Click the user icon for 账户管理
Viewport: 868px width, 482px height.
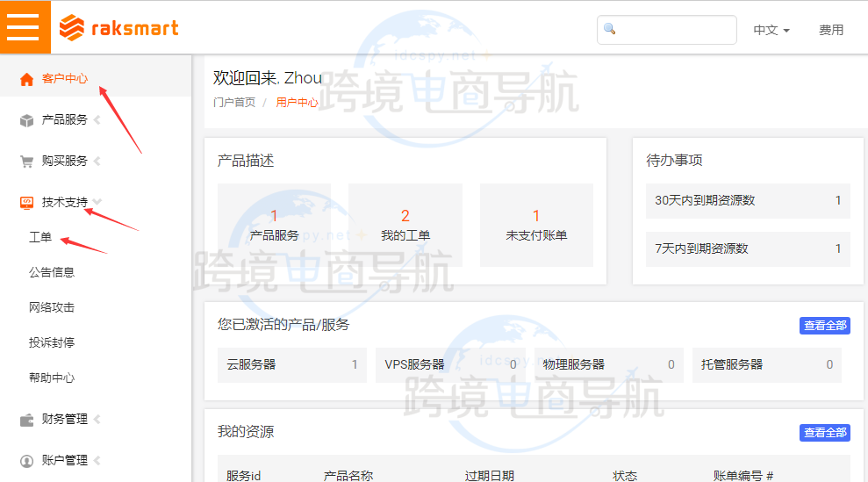tap(26, 461)
